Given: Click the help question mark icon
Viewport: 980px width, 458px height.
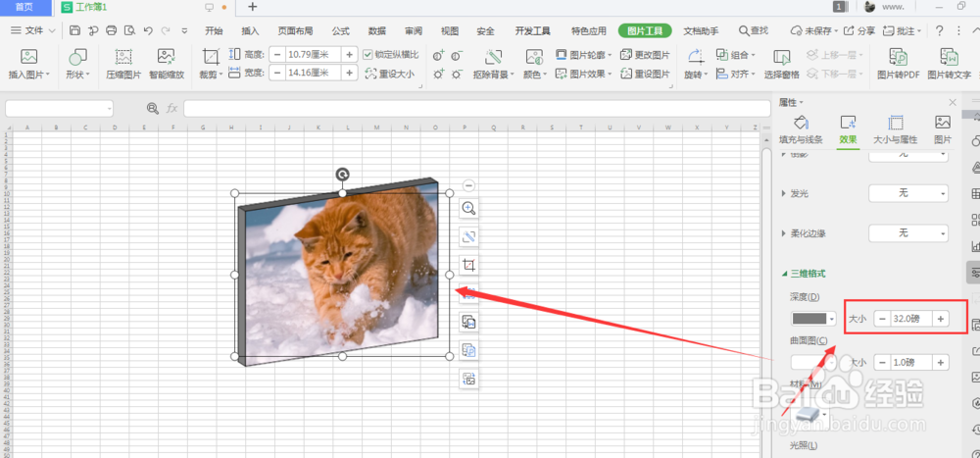Looking at the screenshot, I should [940, 30].
